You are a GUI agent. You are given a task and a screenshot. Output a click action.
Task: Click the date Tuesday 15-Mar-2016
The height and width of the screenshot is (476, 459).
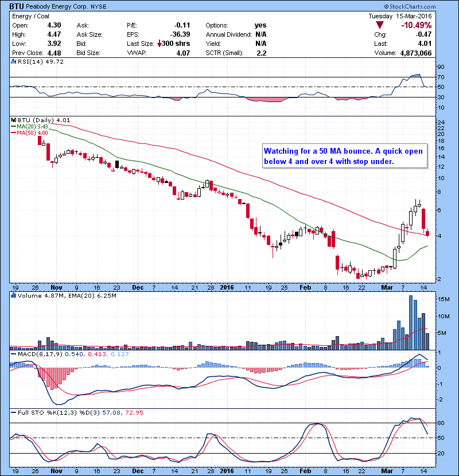pyautogui.click(x=400, y=16)
